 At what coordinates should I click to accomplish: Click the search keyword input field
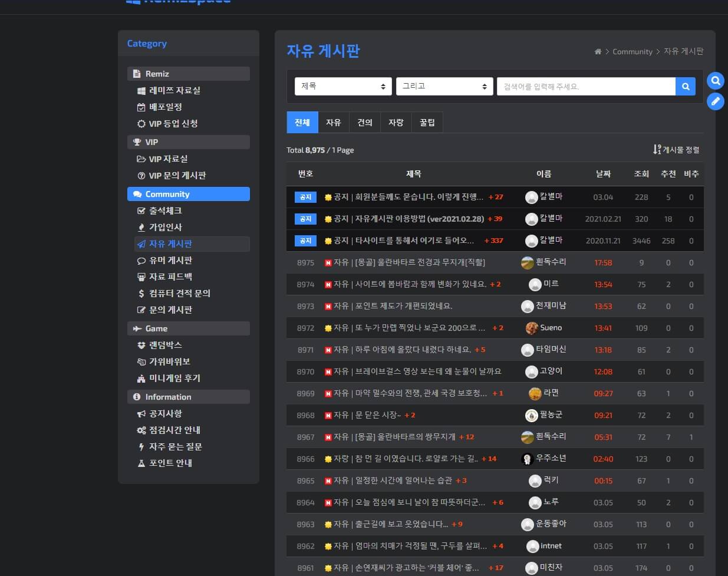tap(586, 86)
